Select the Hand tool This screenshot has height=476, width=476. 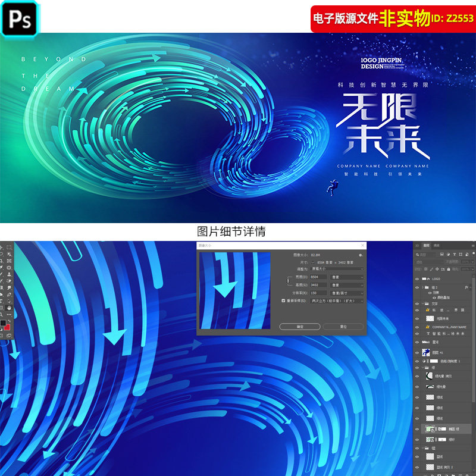click(x=9, y=308)
